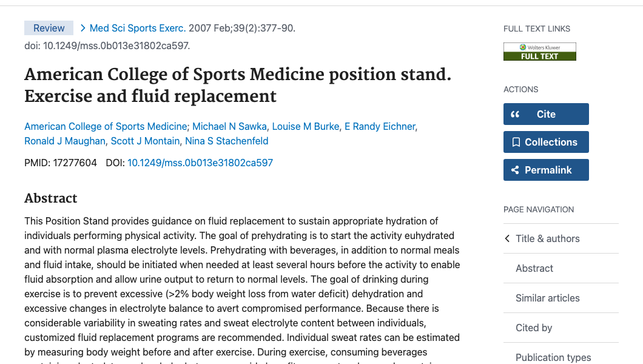Open Similar articles from page navigation

click(x=547, y=298)
